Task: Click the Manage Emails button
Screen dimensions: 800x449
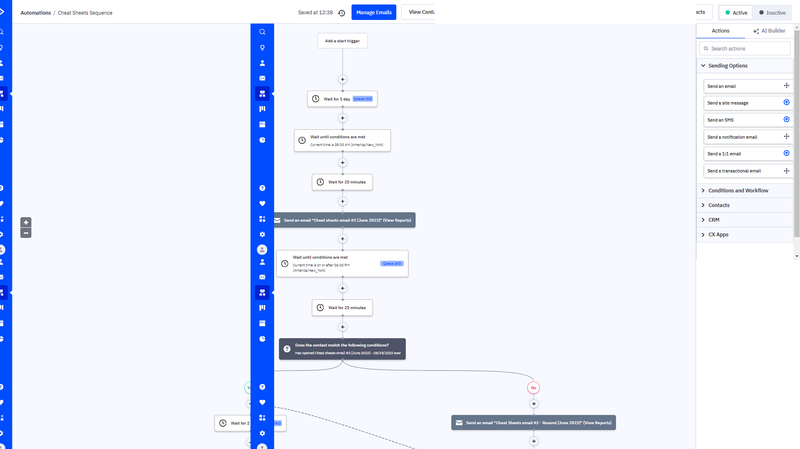Action: [x=373, y=12]
